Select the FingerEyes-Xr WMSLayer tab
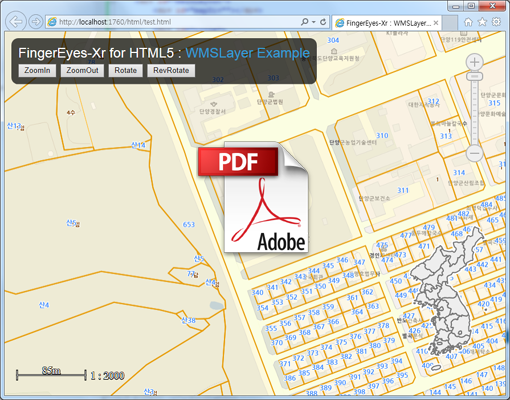Viewport: 510px width, 400px height. [x=387, y=23]
